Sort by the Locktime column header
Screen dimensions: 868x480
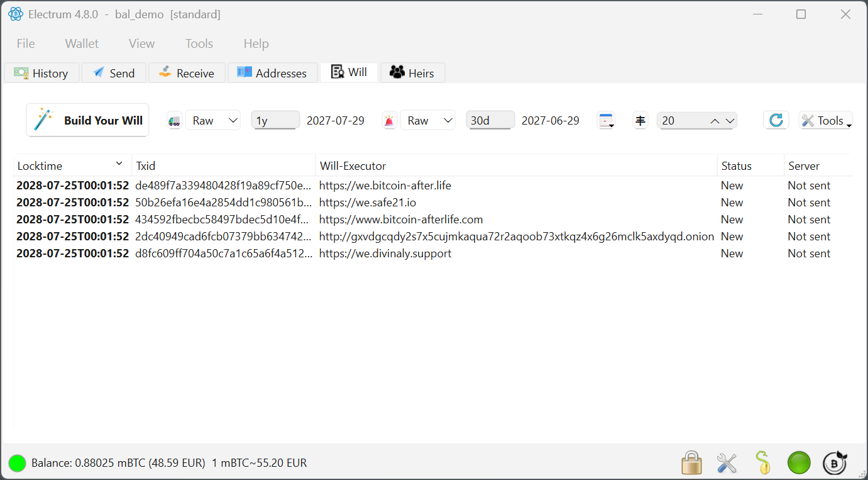pos(72,166)
